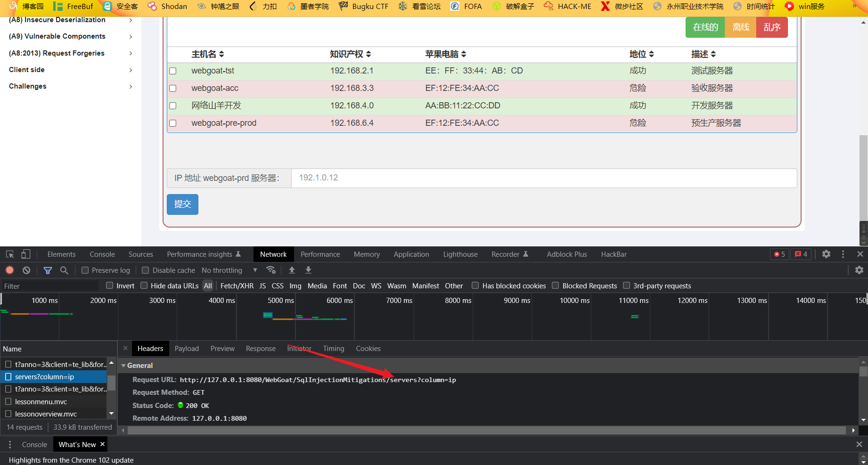Screen dimensions: 868x465
Task: Toggle the network filter funnel icon
Action: click(x=48, y=270)
